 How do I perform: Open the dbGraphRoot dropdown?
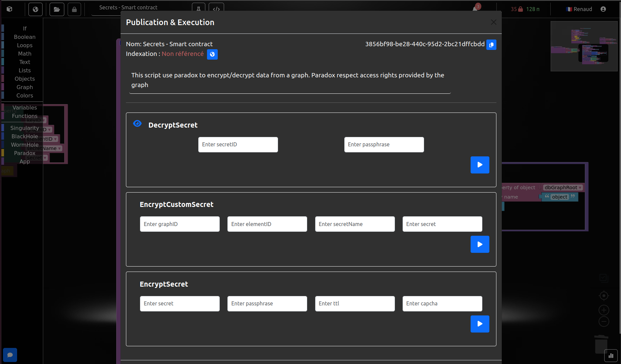pos(563,188)
